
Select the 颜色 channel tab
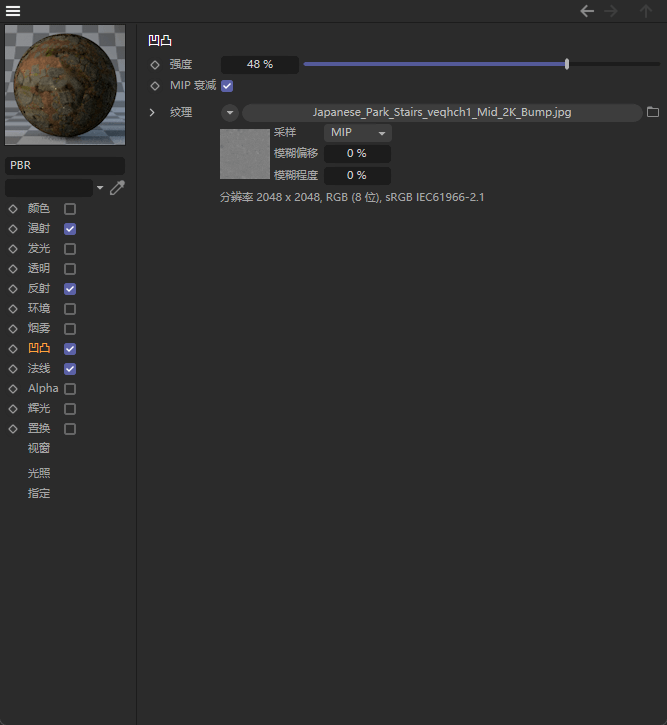pyautogui.click(x=39, y=209)
